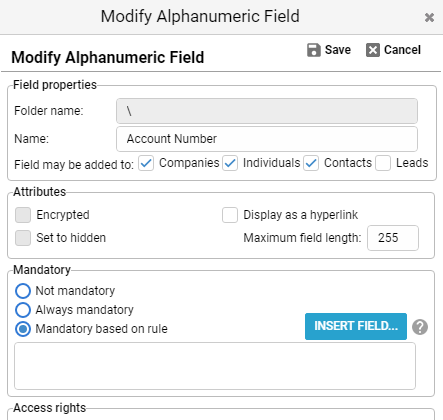Viewport: 443px width, 420px height.
Task: Enable the Leads checkbox
Action: point(383,163)
